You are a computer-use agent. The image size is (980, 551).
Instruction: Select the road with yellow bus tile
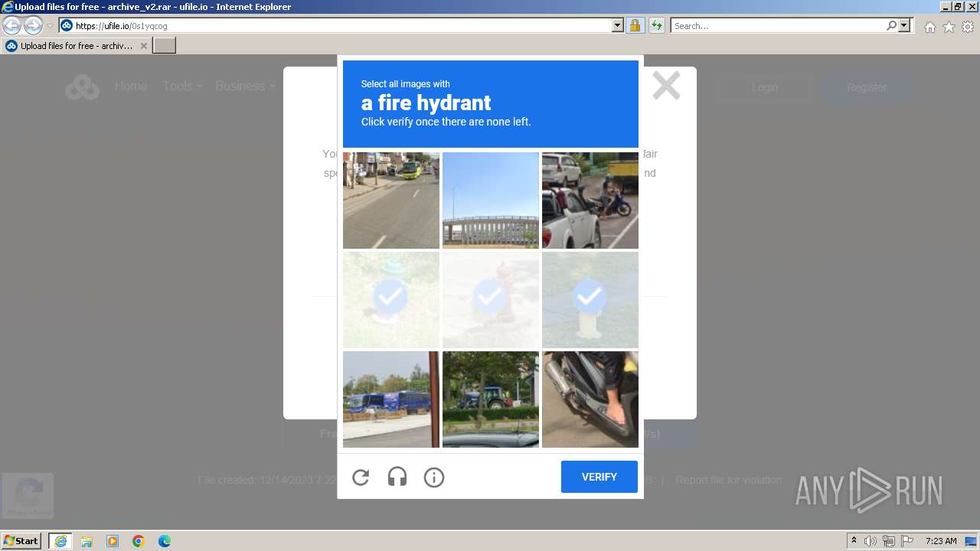click(391, 201)
